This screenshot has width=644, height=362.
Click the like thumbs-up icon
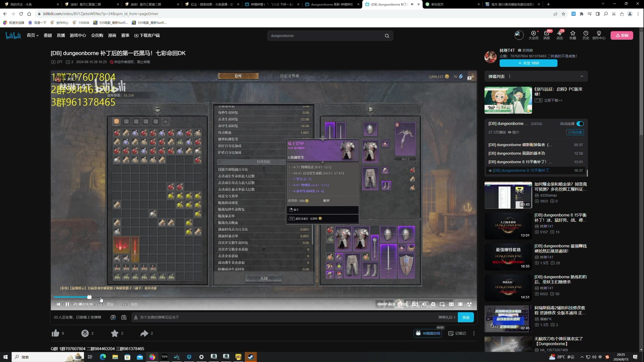click(55, 333)
